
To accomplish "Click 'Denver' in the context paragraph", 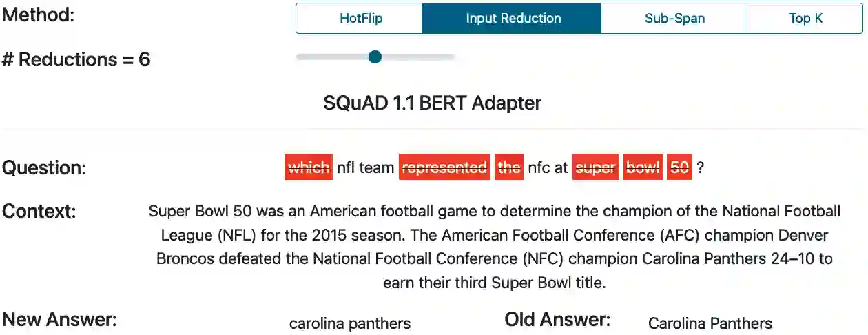I will (x=807, y=236).
